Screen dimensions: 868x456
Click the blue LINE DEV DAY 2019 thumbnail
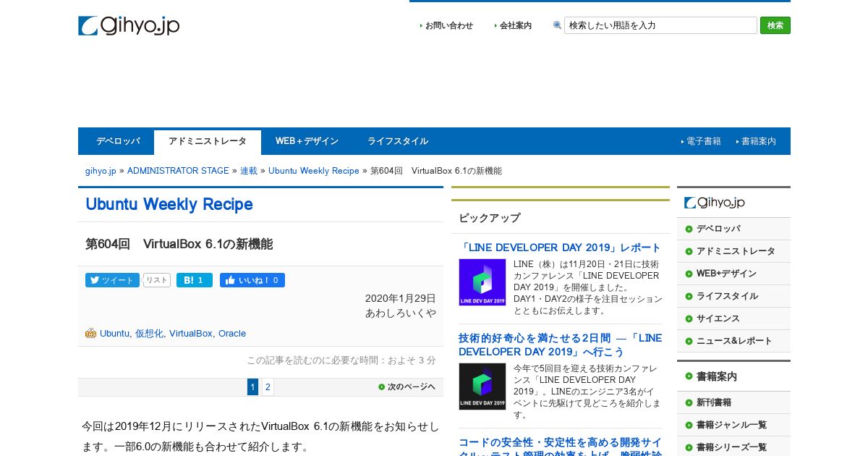[x=482, y=282]
